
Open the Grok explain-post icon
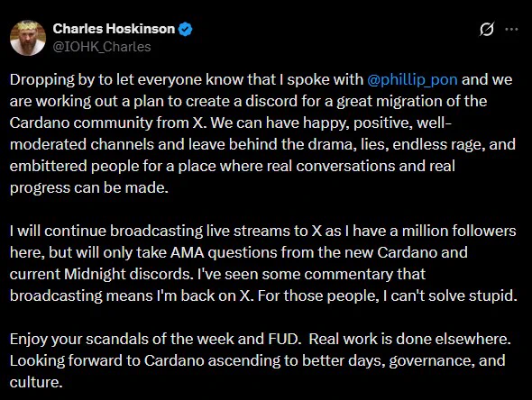tap(487, 29)
